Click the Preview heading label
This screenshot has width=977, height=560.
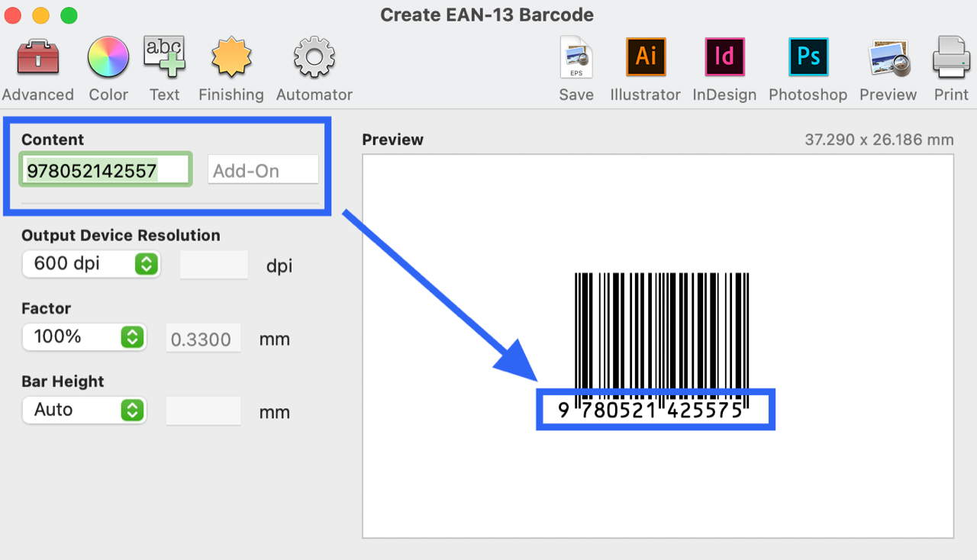392,140
